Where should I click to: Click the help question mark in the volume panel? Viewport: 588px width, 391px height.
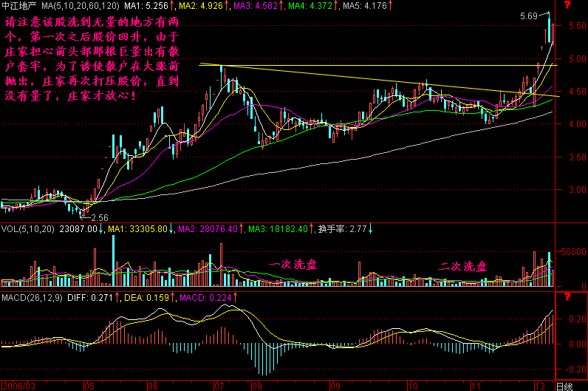(567, 229)
